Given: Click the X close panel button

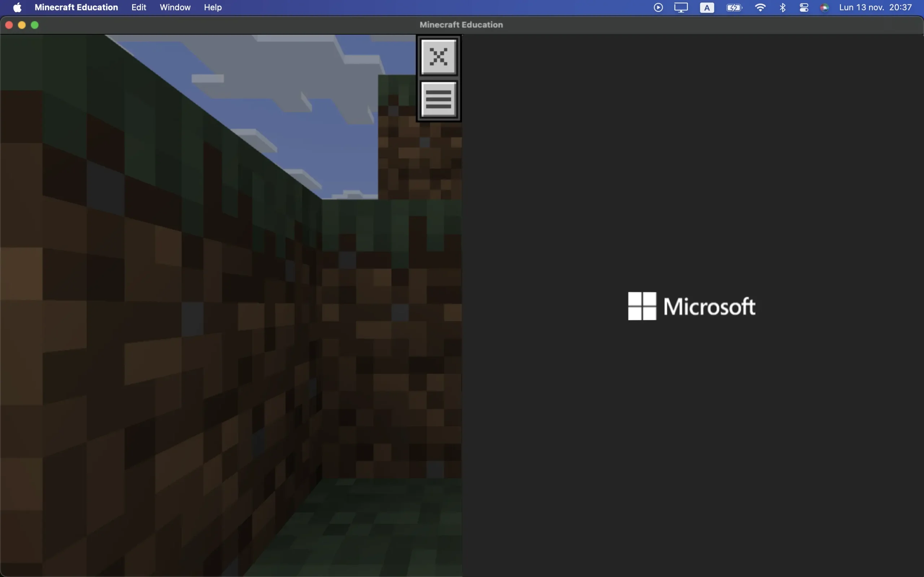Looking at the screenshot, I should (438, 57).
